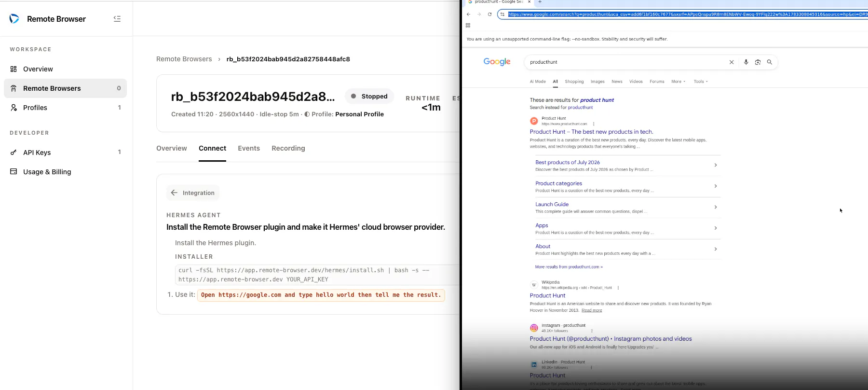Clear the Google search query
The image size is (868, 390).
click(732, 62)
